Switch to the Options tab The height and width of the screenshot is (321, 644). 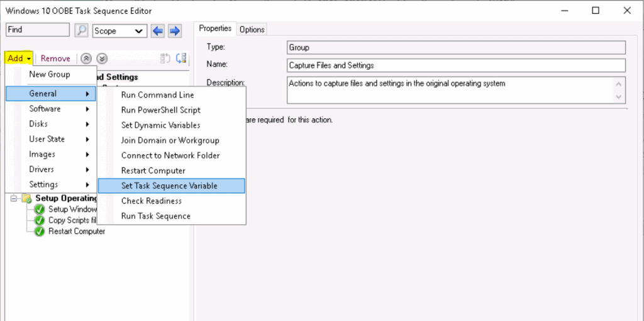[x=252, y=30]
